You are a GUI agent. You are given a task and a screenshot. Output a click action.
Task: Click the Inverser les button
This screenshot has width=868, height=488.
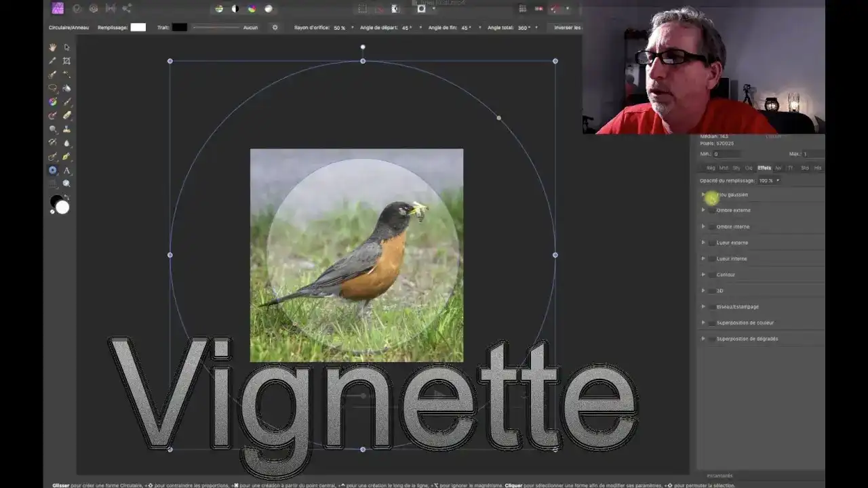tap(568, 28)
